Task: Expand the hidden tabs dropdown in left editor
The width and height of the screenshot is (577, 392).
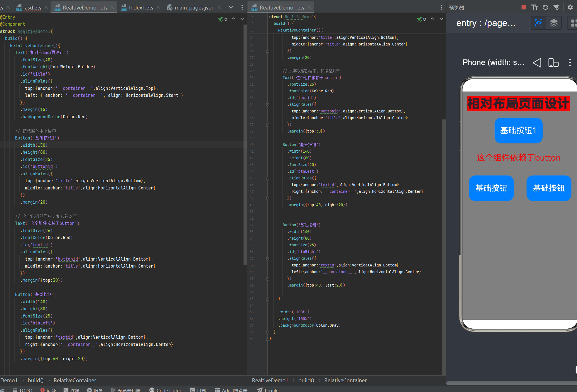Action: [x=231, y=7]
